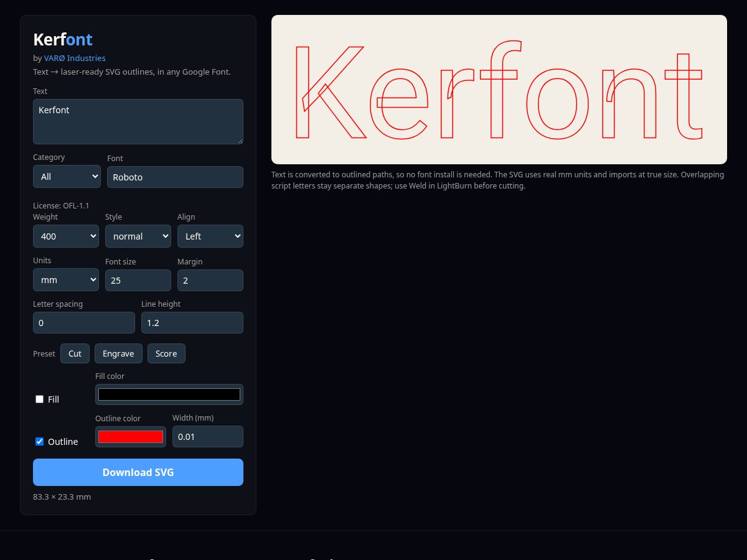
Task: Open the black Fill color swatch
Action: [x=169, y=394]
